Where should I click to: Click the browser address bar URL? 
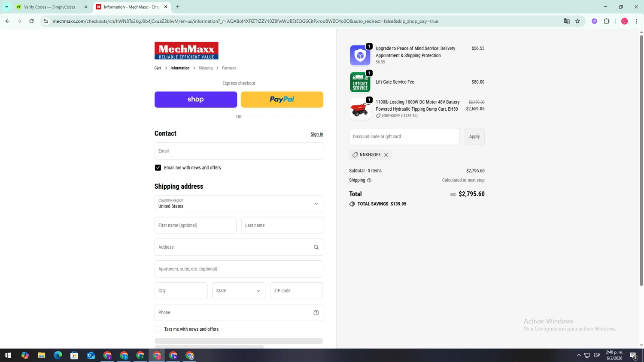pos(245,21)
